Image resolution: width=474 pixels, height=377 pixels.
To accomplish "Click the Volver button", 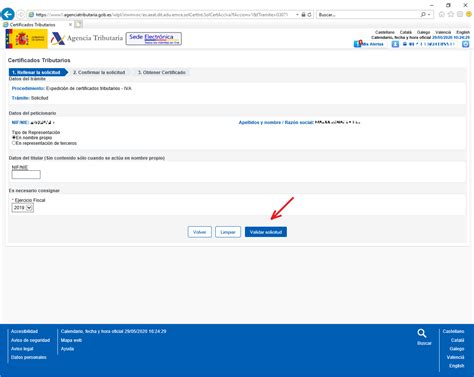I will [200, 232].
